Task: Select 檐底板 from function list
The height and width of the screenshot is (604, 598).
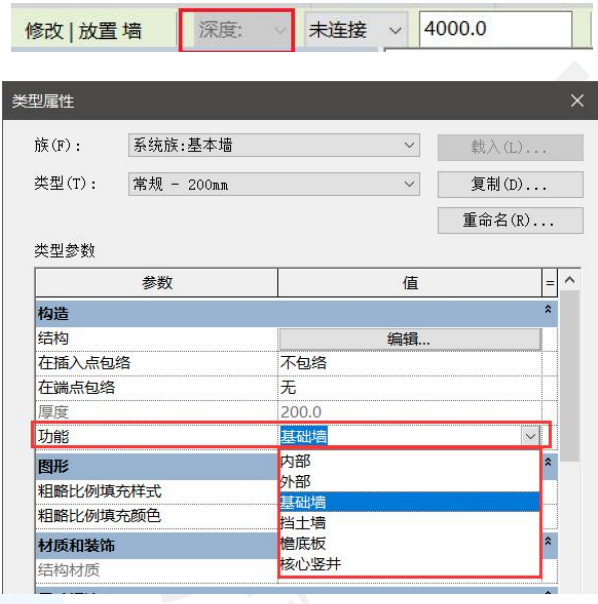Action: point(410,544)
